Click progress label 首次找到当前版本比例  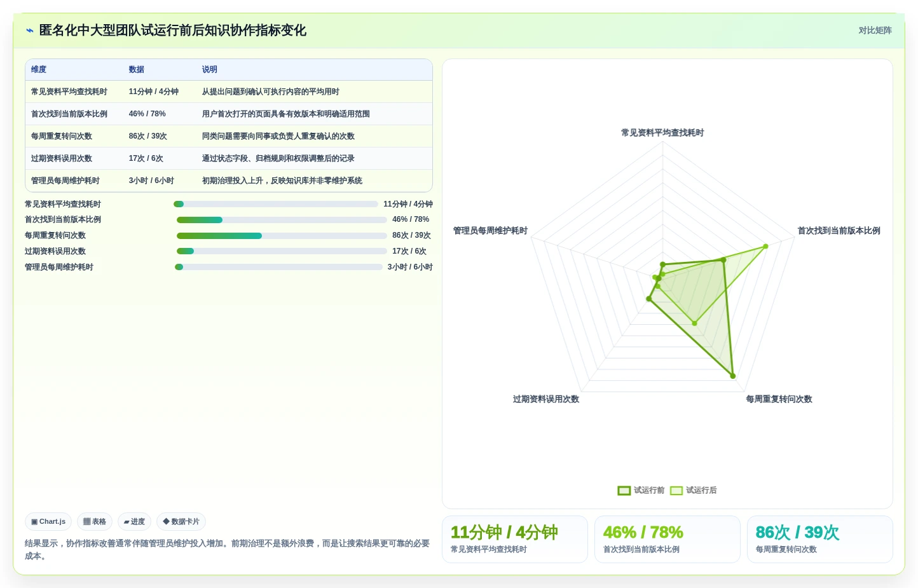(x=63, y=220)
